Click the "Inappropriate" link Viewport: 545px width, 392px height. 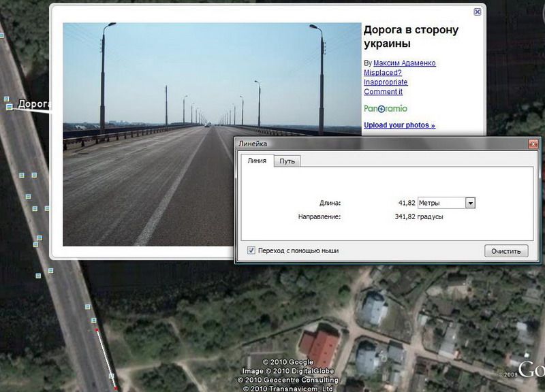386,82
